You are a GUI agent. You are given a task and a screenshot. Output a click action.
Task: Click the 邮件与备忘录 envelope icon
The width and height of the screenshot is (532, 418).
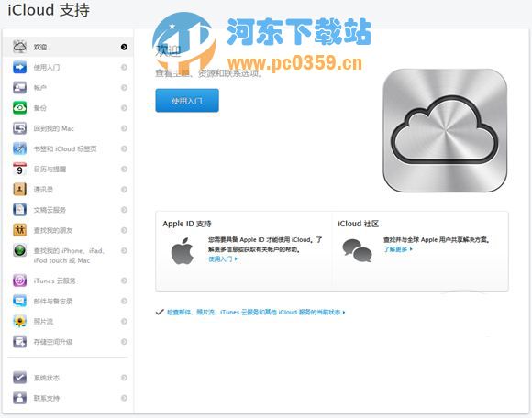19,301
